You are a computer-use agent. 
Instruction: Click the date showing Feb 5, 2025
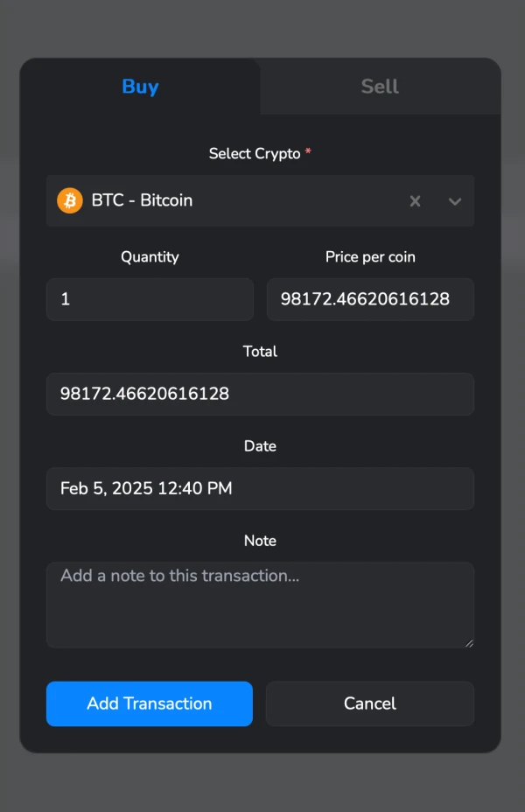(x=145, y=488)
